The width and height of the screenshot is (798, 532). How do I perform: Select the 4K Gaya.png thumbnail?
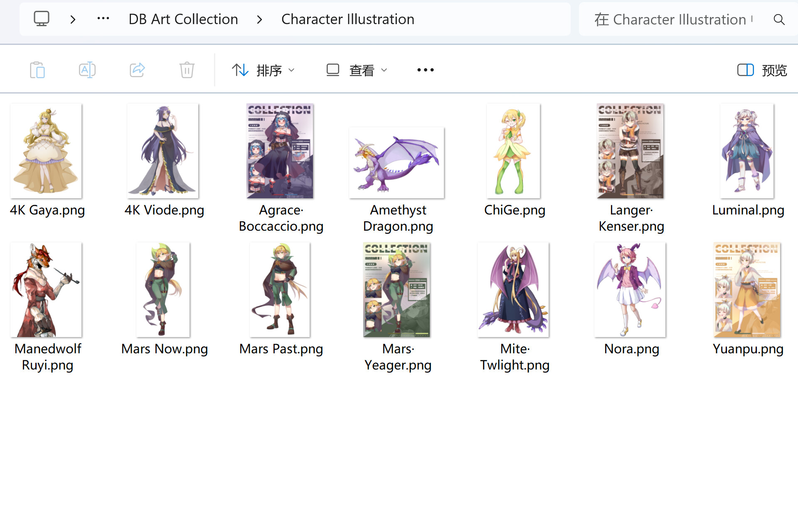coord(46,150)
